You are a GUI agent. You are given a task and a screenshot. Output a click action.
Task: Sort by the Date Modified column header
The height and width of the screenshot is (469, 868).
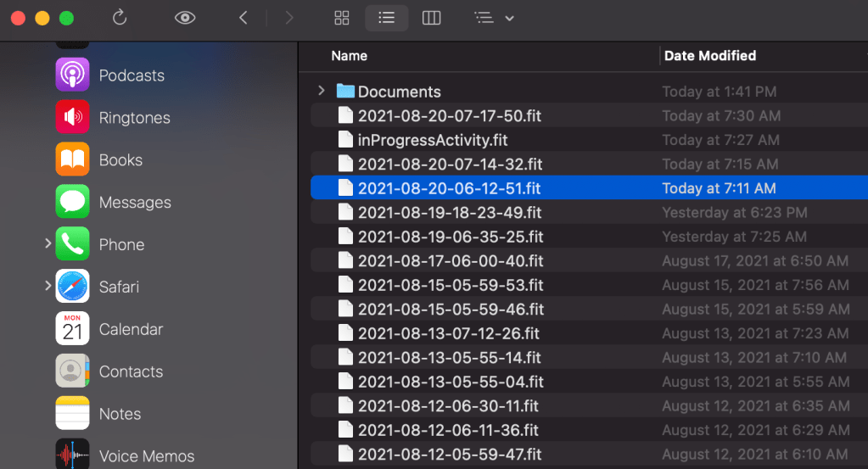[709, 56]
